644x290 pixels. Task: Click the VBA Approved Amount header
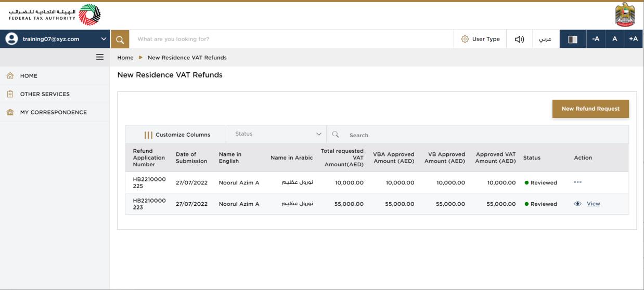pos(394,157)
